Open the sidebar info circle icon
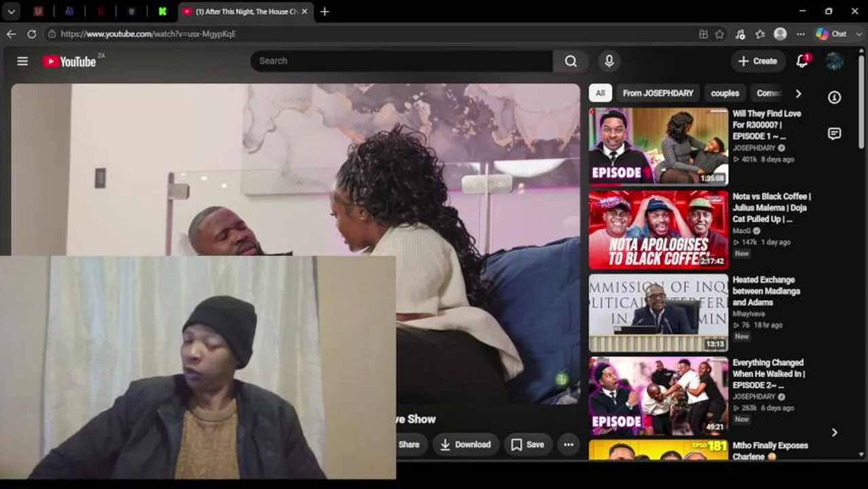Image resolution: width=868 pixels, height=489 pixels. pyautogui.click(x=835, y=98)
